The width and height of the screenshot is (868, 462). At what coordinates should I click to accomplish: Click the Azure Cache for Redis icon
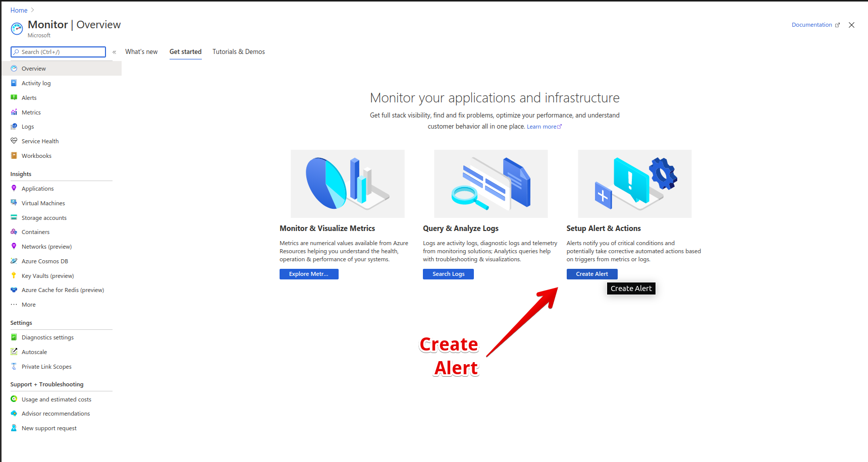point(14,290)
